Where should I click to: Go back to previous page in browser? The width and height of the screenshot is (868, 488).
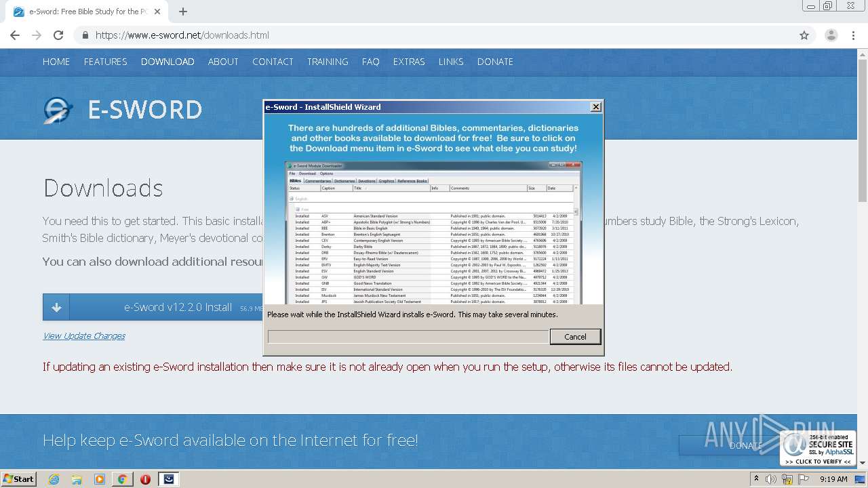(x=15, y=35)
